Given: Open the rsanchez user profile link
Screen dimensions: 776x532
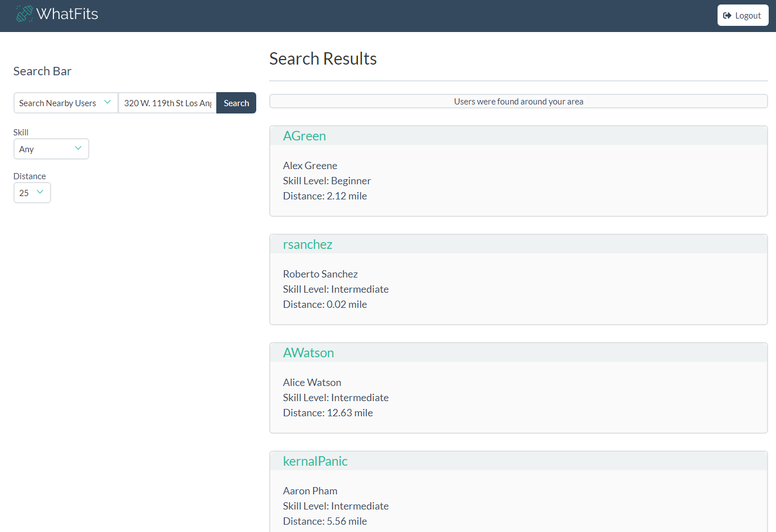Looking at the screenshot, I should click(x=307, y=244).
